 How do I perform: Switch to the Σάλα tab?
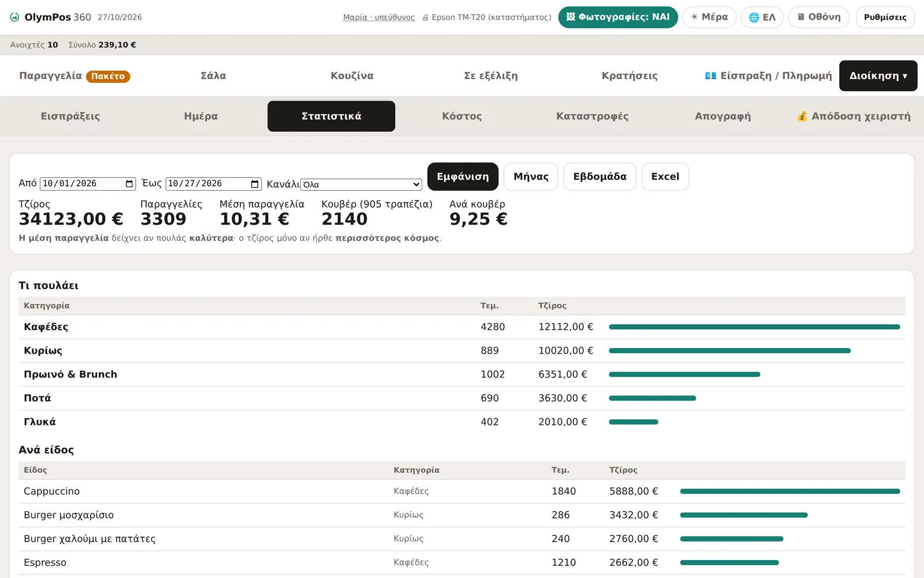pos(213,76)
